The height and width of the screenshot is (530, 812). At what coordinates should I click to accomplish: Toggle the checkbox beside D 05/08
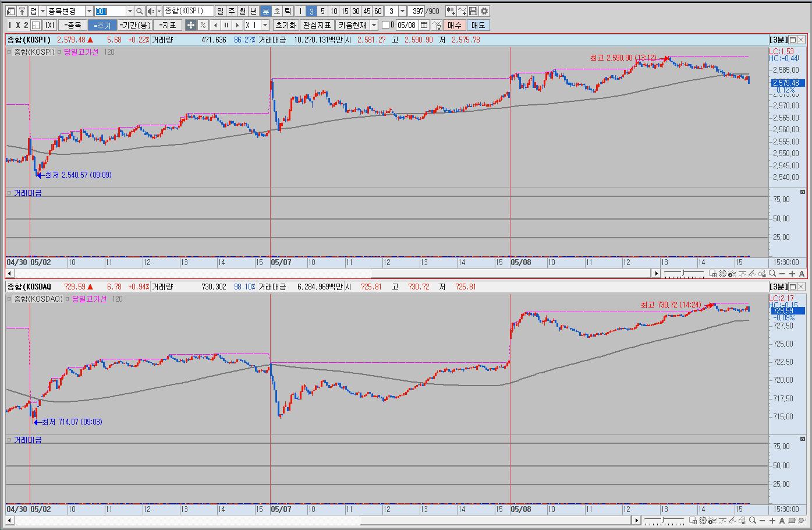(x=385, y=25)
